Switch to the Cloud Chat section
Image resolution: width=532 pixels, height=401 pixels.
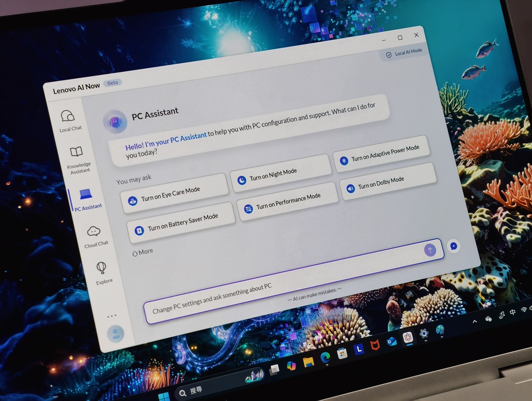pyautogui.click(x=95, y=235)
